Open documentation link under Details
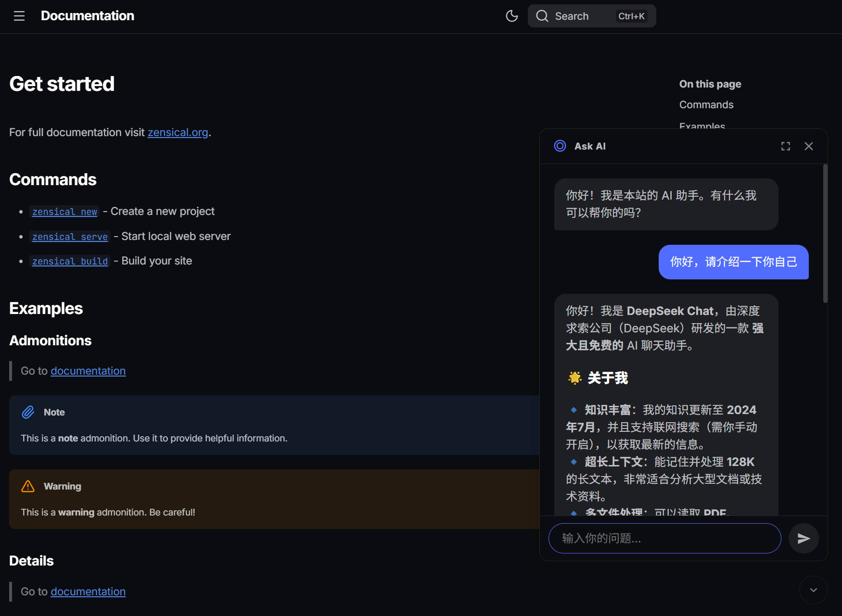The height and width of the screenshot is (616, 842). point(88,591)
